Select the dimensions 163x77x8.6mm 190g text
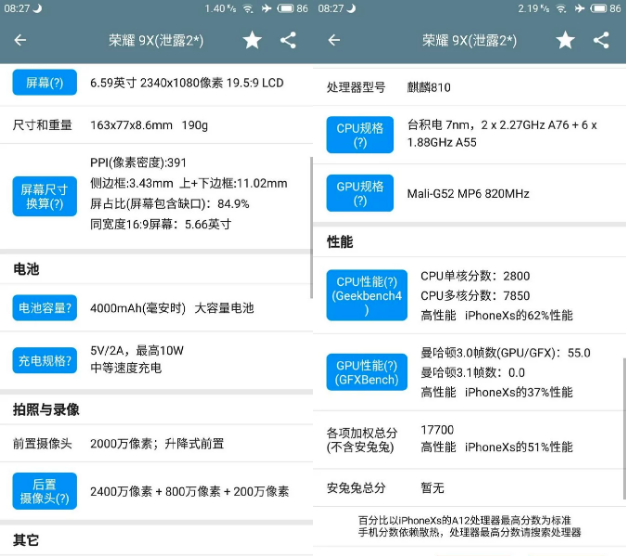 tap(149, 125)
